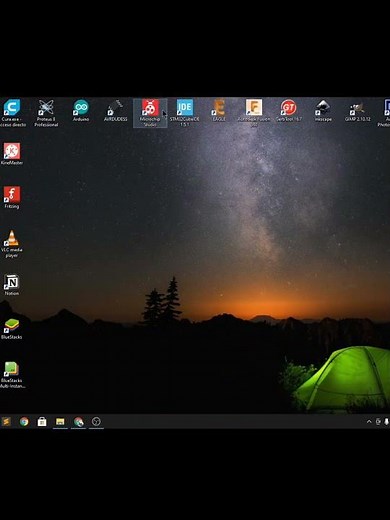Select the KineMaster desktop icon

[x=12, y=154]
